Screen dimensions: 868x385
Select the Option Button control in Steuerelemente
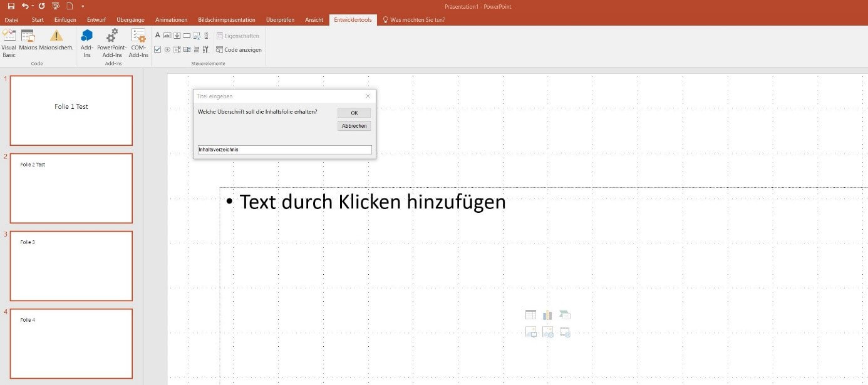[x=167, y=49]
